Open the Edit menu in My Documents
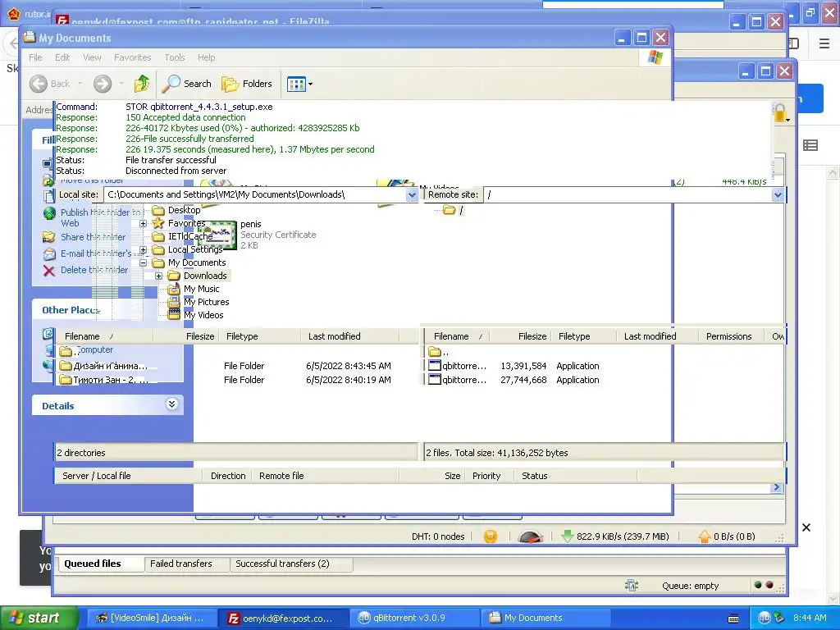 pyautogui.click(x=62, y=57)
